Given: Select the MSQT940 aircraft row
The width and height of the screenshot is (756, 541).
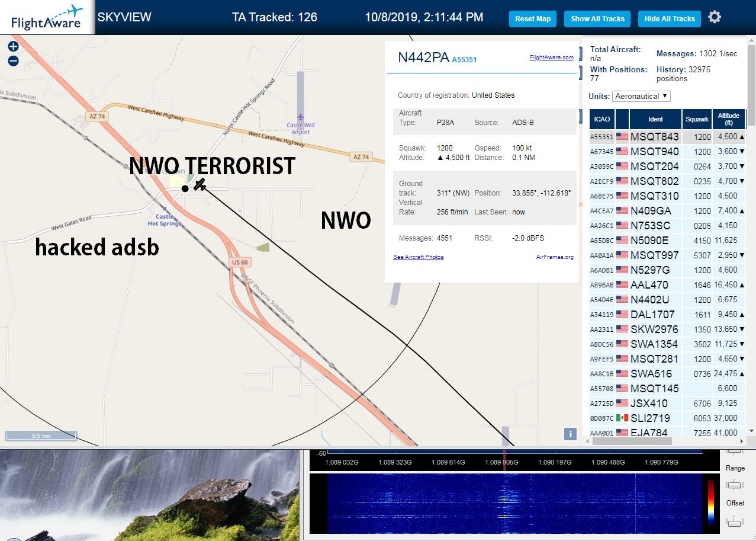Looking at the screenshot, I should tap(667, 152).
